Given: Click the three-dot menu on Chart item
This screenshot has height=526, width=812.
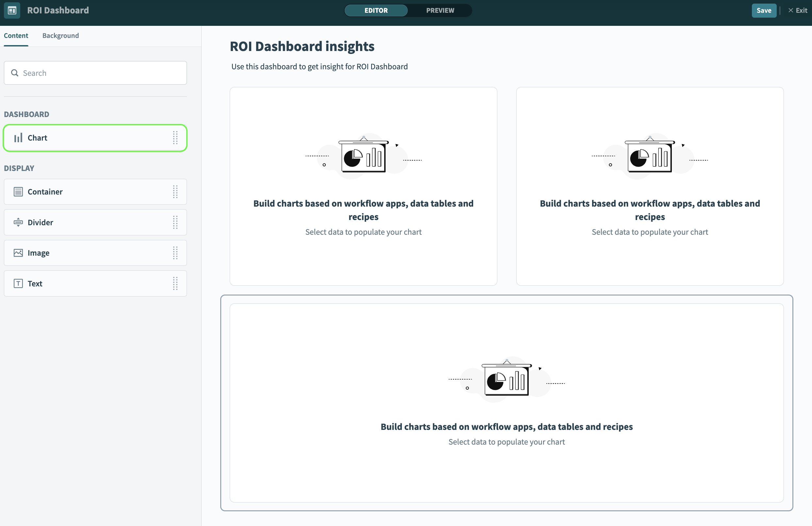Looking at the screenshot, I should [176, 137].
